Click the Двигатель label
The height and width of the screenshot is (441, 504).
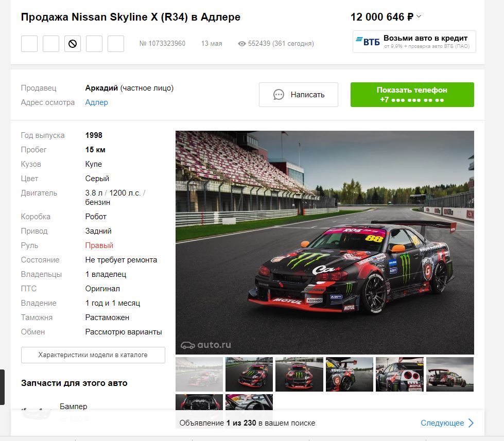coord(39,193)
